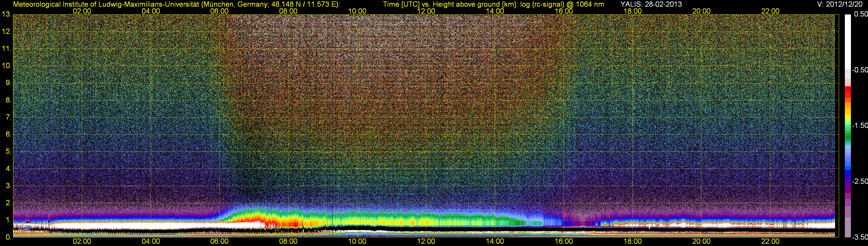Click 12:00 on the bottom time axis
This screenshot has width=868, height=246.
point(426,241)
